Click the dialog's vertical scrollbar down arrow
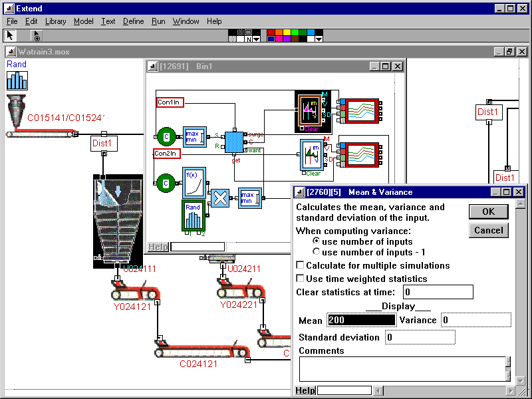The image size is (532, 399). pos(521,381)
